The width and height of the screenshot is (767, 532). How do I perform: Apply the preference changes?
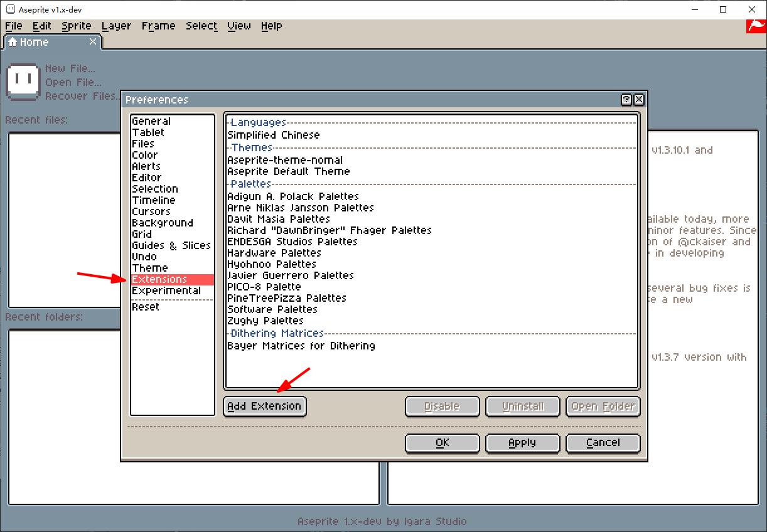522,442
